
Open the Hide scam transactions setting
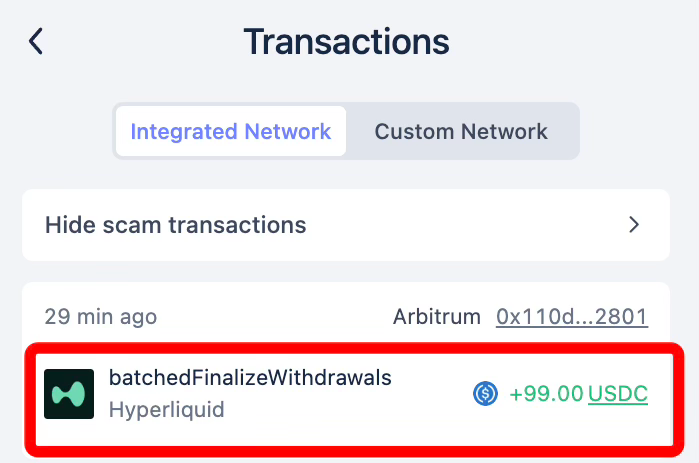click(345, 225)
